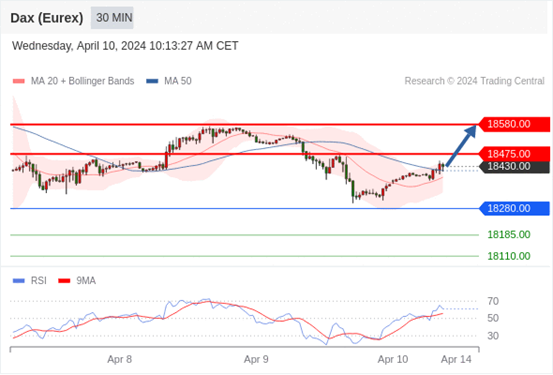
Task: Select the Apr 9 date on the axis
Action: (x=256, y=359)
